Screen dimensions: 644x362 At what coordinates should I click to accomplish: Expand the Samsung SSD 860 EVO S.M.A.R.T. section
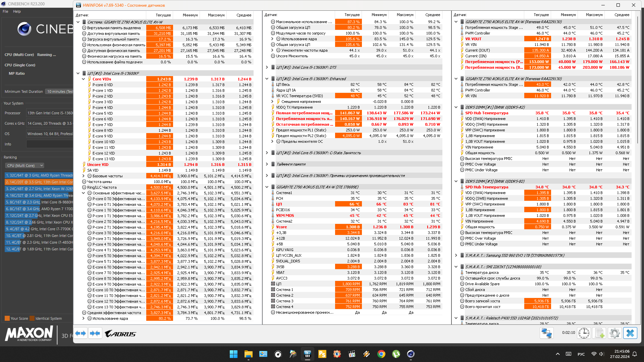(x=456, y=255)
